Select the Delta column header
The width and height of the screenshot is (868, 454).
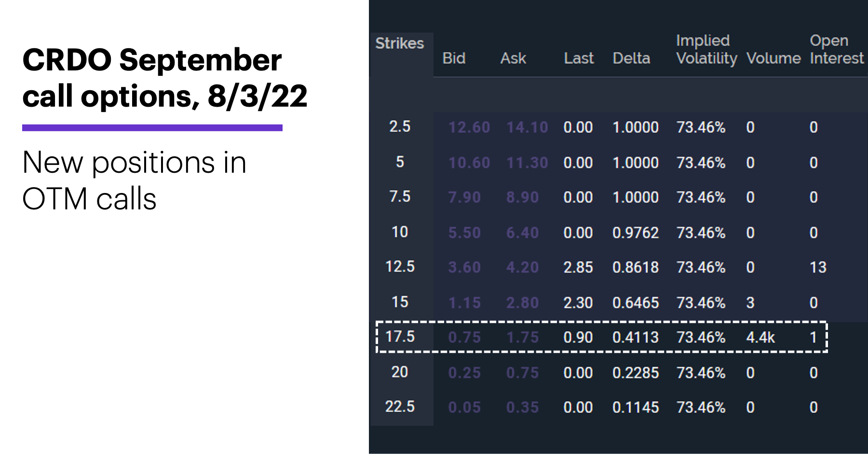point(631,58)
